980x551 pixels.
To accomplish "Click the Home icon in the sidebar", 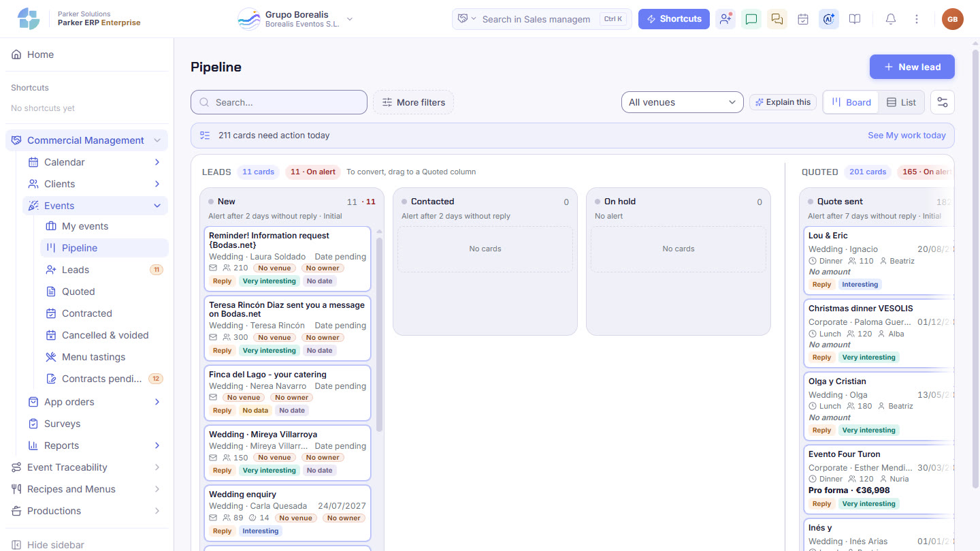I will (16, 54).
